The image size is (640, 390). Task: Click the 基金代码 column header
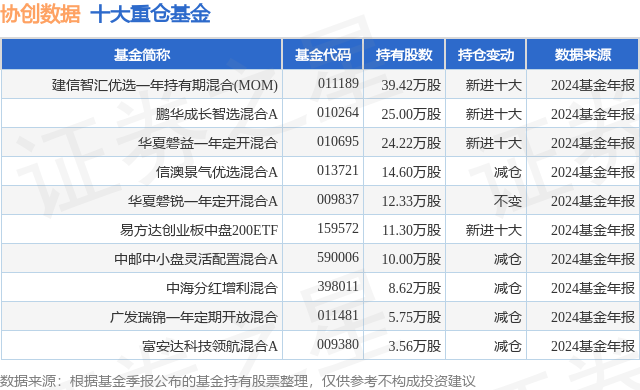[x=322, y=55]
